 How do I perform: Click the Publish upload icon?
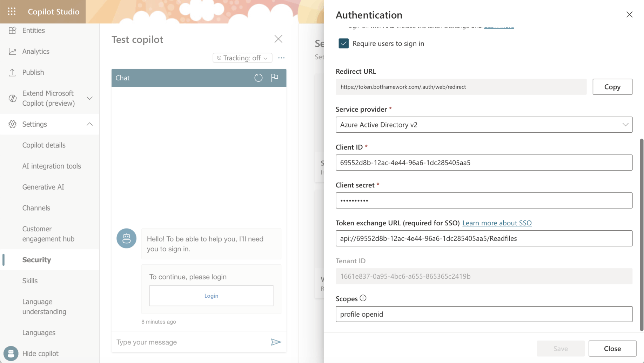[12, 72]
